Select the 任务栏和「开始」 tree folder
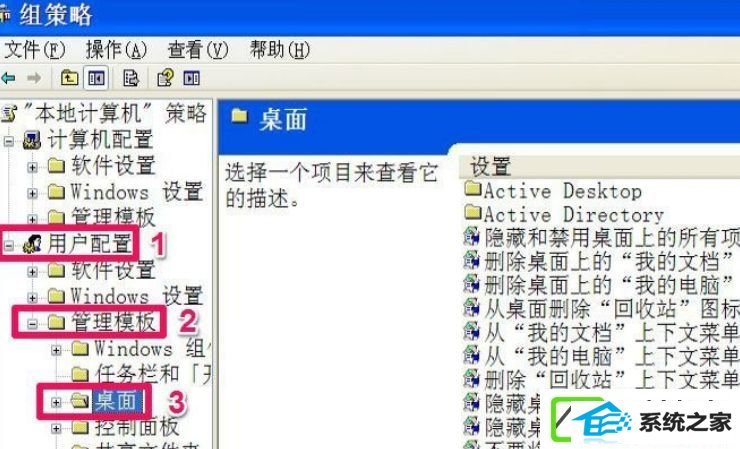Screen dimensions: 740x449 (x=152, y=374)
